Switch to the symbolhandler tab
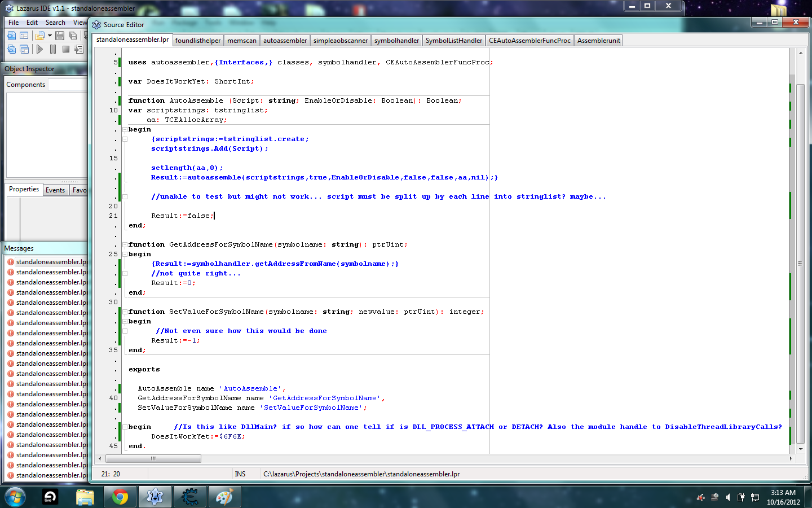Image resolution: width=812 pixels, height=508 pixels. click(396, 41)
